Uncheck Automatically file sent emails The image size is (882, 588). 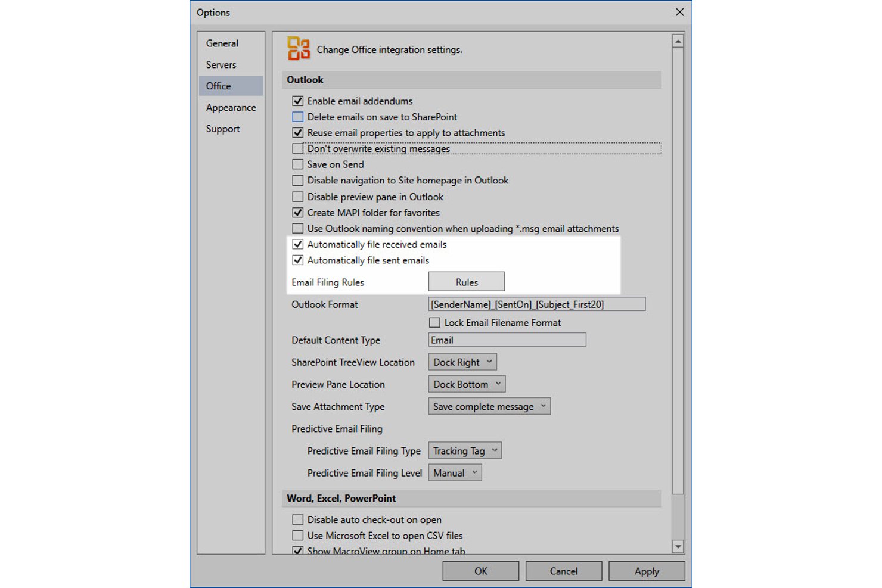pyautogui.click(x=298, y=260)
